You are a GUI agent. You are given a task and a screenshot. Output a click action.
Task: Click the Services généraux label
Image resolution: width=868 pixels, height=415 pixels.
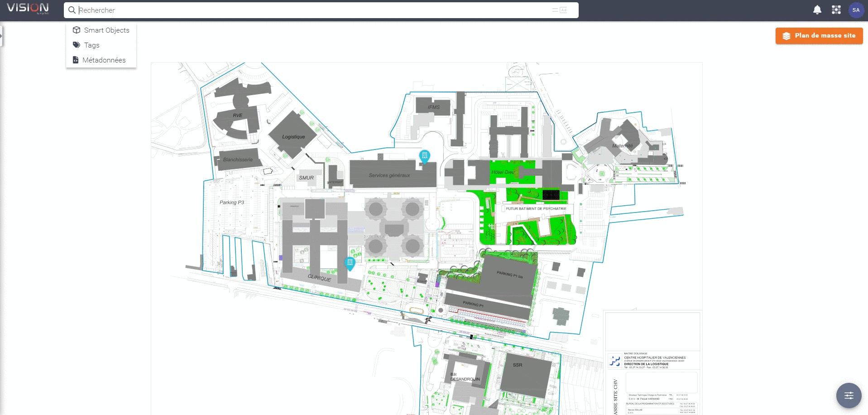point(389,175)
